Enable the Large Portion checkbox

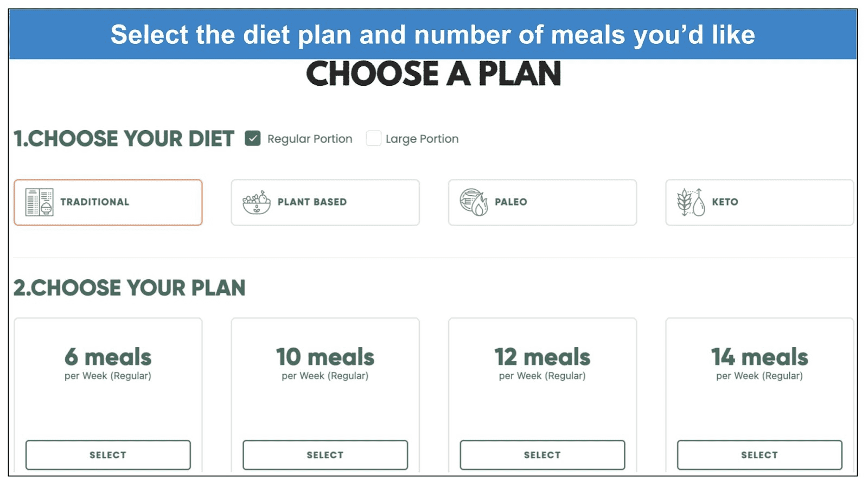click(x=373, y=139)
